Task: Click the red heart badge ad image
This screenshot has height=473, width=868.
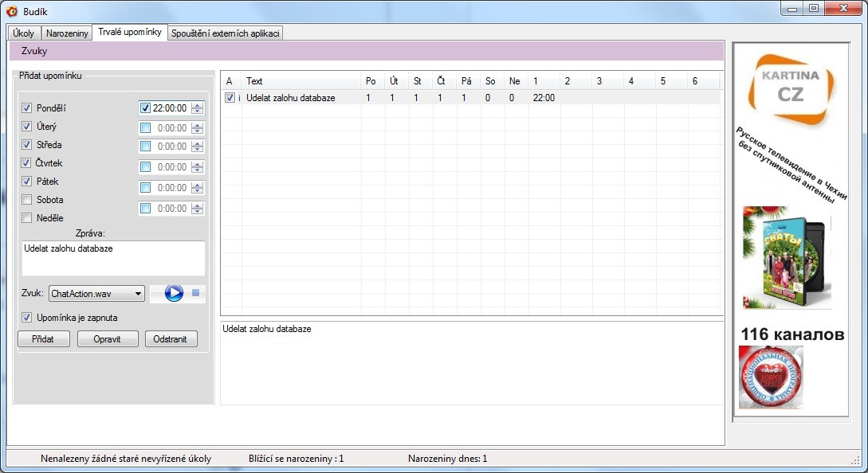Action: [771, 377]
